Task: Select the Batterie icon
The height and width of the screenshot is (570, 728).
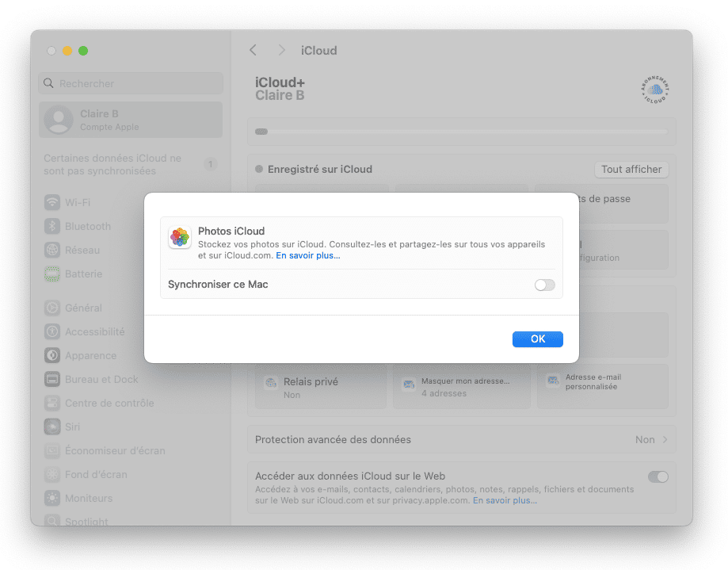Action: pos(52,274)
